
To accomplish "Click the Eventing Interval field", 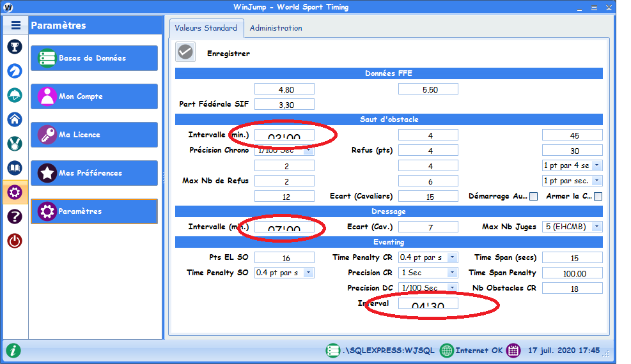I will [428, 303].
